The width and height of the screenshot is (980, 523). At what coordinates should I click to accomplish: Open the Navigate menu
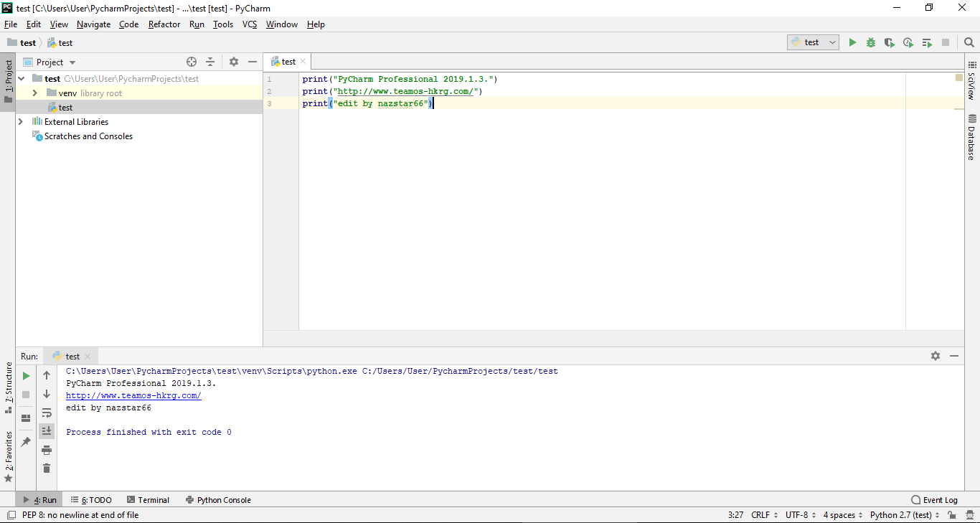point(93,24)
